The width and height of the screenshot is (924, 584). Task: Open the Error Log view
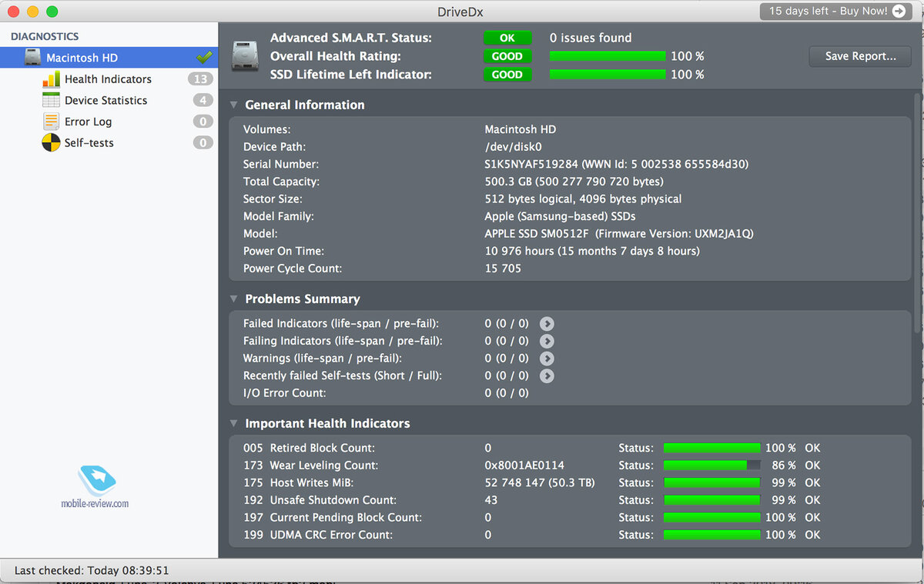tap(109, 122)
